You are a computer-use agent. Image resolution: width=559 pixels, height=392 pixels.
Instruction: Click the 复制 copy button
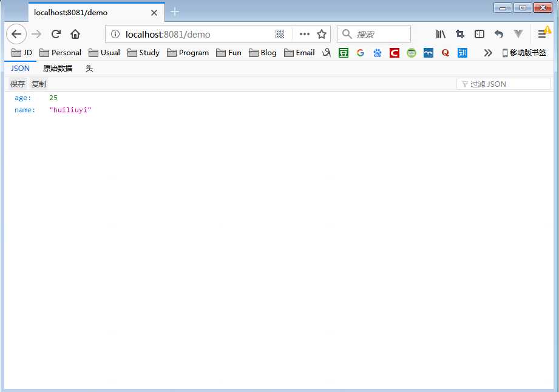(39, 84)
